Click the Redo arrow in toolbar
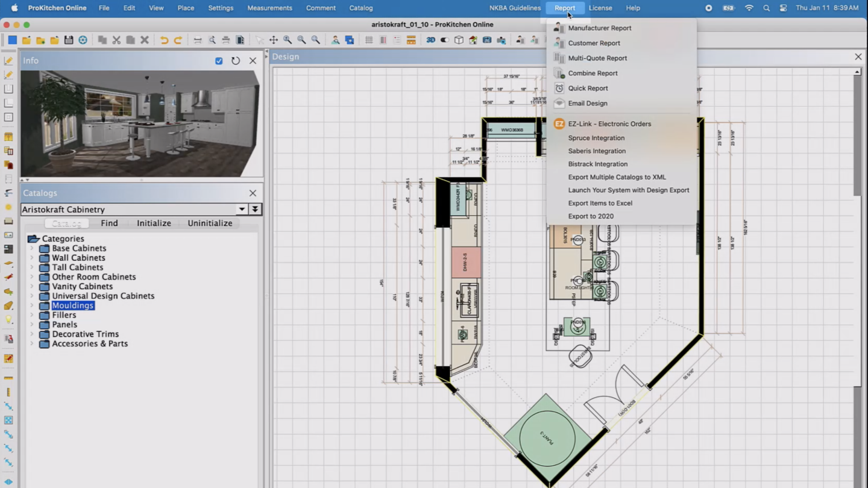Viewport: 868px width, 488px height. click(178, 40)
